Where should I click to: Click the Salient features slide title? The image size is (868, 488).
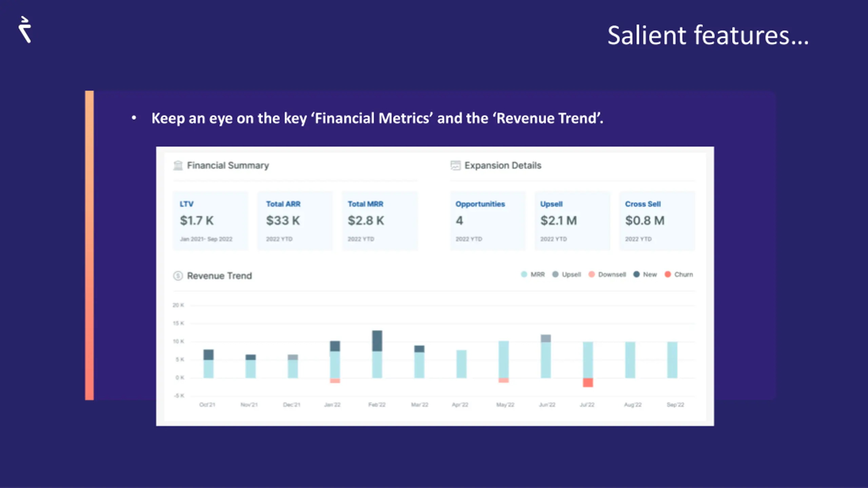click(708, 35)
